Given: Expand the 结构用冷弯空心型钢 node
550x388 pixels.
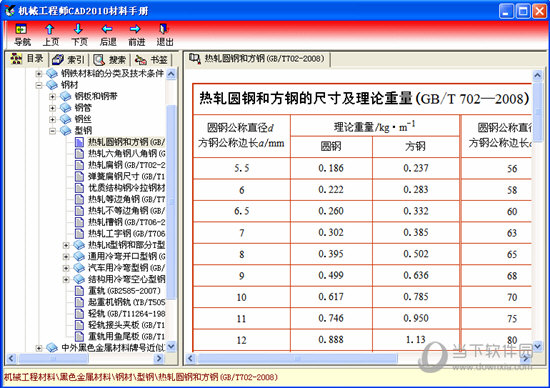Looking at the screenshot, I should click(66, 280).
